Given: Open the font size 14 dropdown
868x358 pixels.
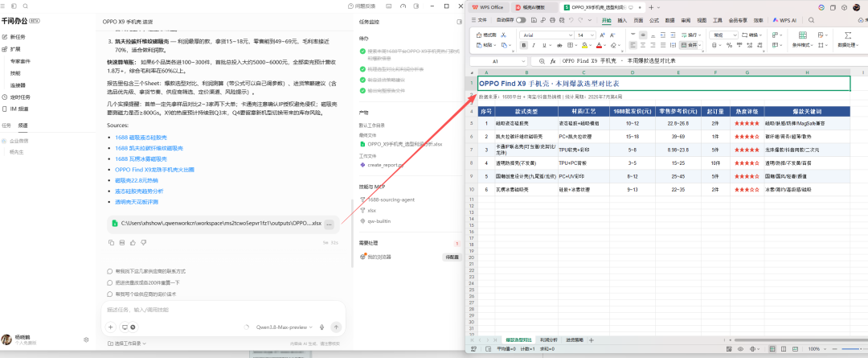Looking at the screenshot, I should coord(592,35).
